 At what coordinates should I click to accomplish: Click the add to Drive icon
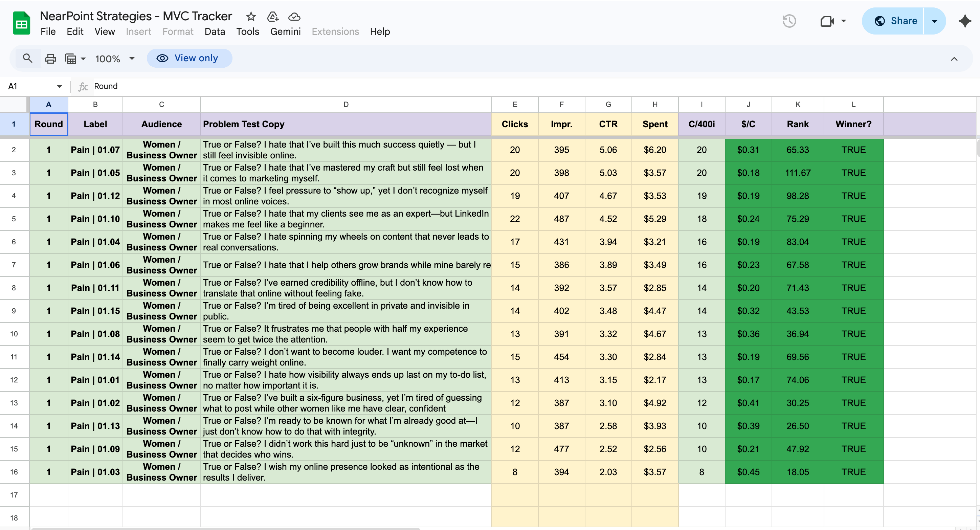pos(272,16)
